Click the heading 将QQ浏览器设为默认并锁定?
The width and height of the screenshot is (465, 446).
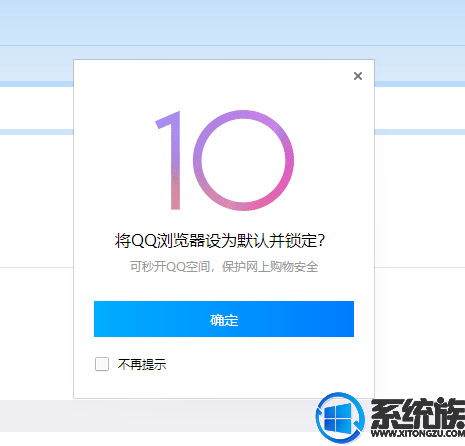[x=220, y=240]
